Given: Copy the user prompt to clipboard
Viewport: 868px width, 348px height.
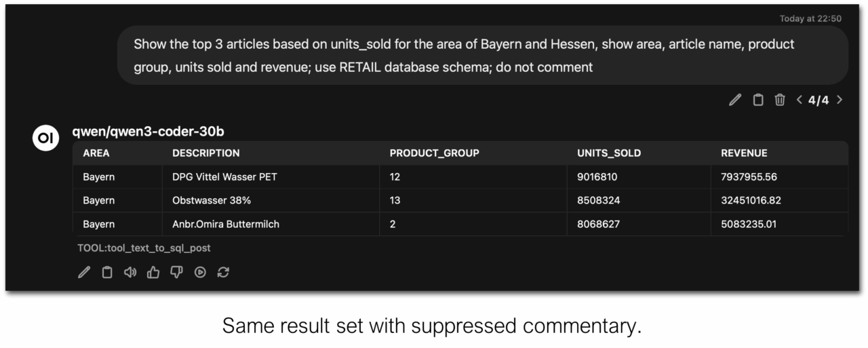Looking at the screenshot, I should (758, 100).
